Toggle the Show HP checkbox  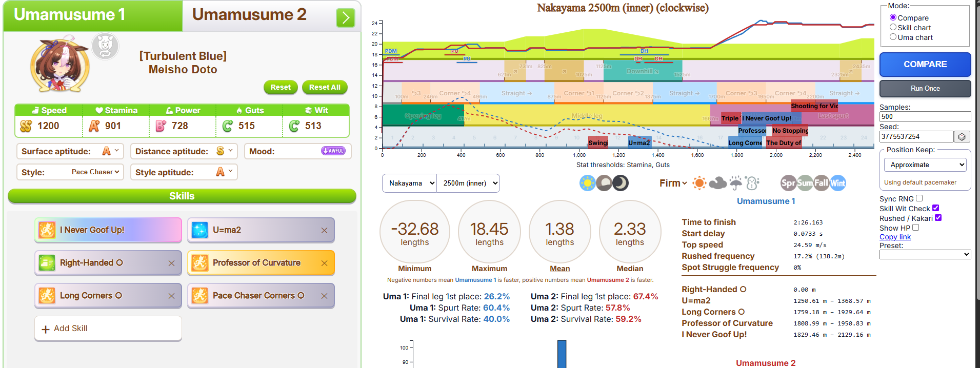(x=915, y=228)
